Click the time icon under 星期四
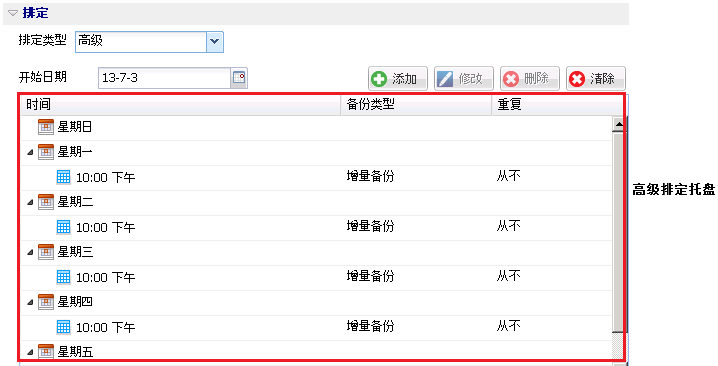718x366 pixels. (x=64, y=327)
